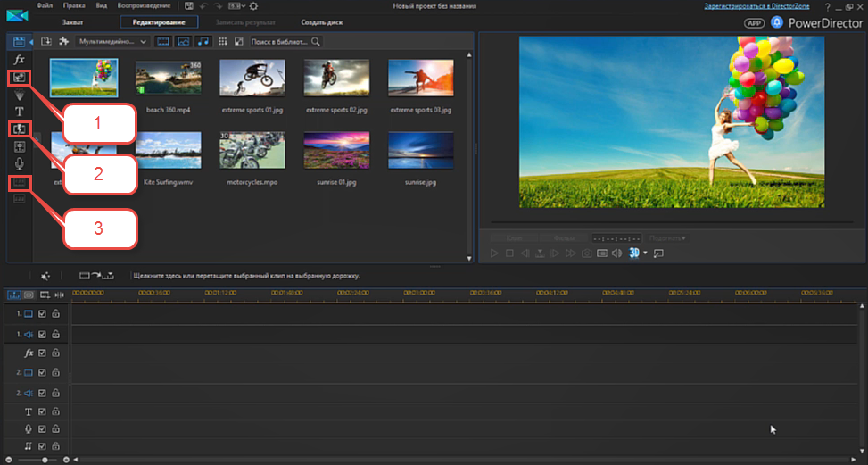
Task: Open the Файл menu
Action: 45,6
